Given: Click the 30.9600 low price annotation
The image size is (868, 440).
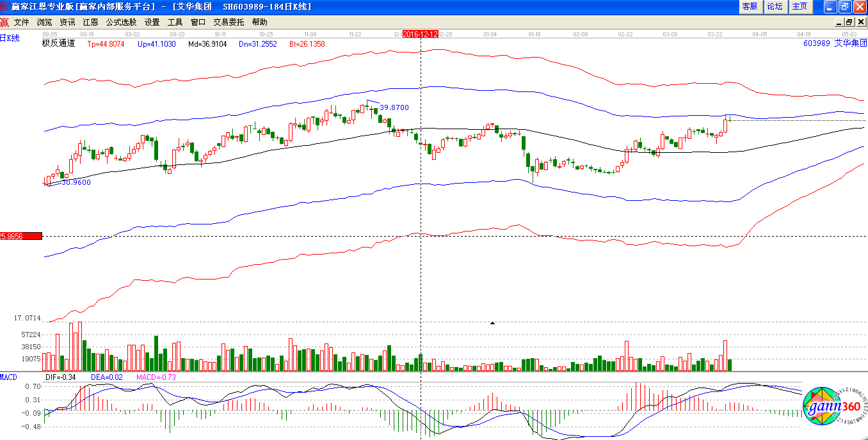Looking at the screenshot, I should 76,182.
